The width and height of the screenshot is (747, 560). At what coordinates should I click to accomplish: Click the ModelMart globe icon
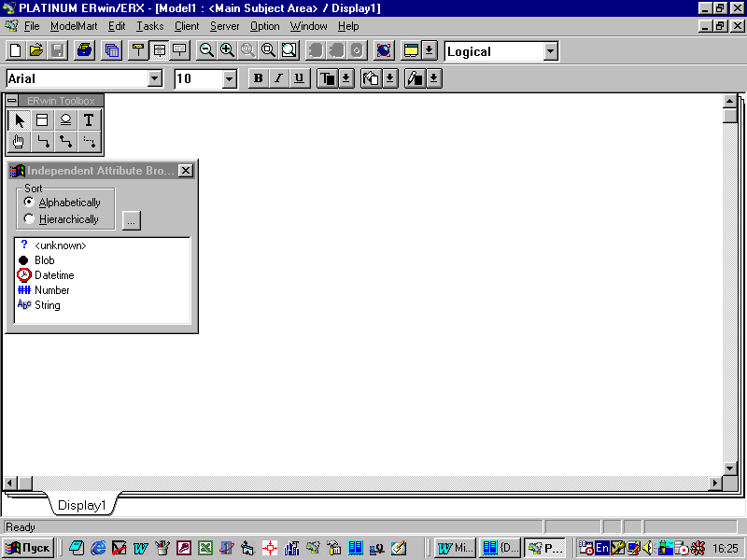coord(384,50)
